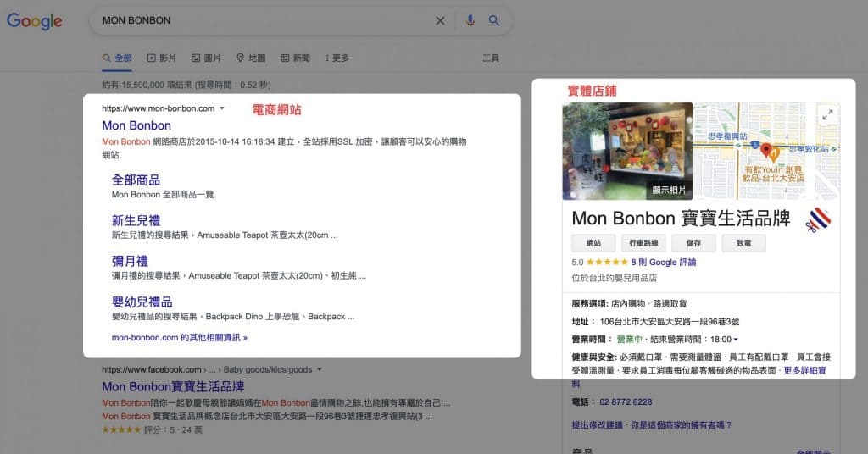This screenshot has width=868, height=454.
Task: Open 更多詳細資料 health details link
Action: tap(805, 370)
